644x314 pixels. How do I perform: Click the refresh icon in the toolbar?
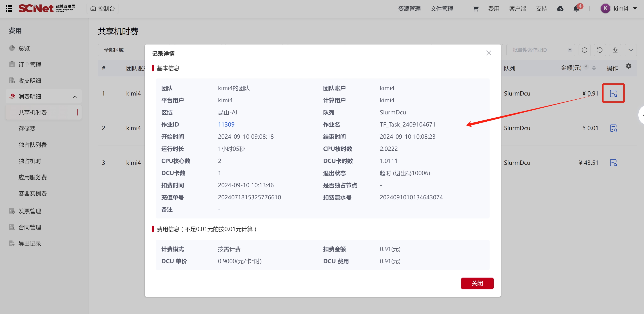tap(584, 50)
